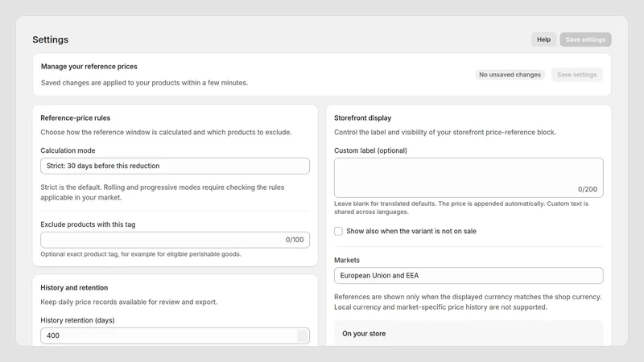The height and width of the screenshot is (362, 644).
Task: Open the Markets dropdown
Action: 469,275
